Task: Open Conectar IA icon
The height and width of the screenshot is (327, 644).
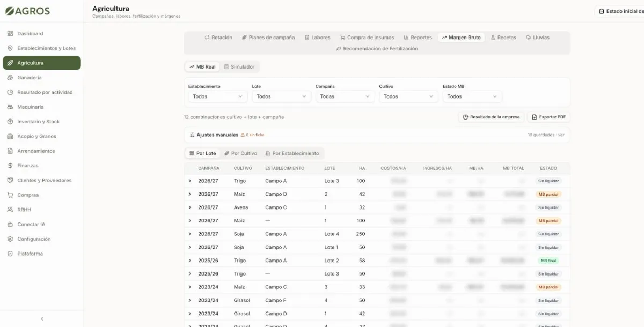Action: (10, 224)
